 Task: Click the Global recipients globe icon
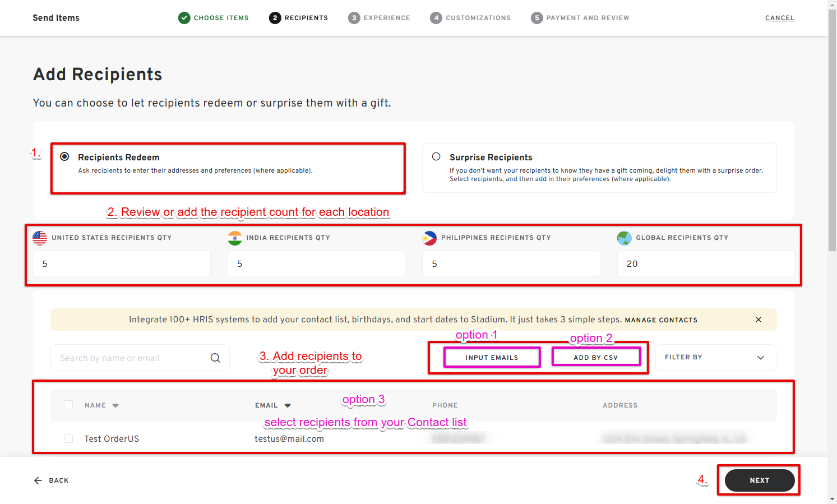[624, 238]
